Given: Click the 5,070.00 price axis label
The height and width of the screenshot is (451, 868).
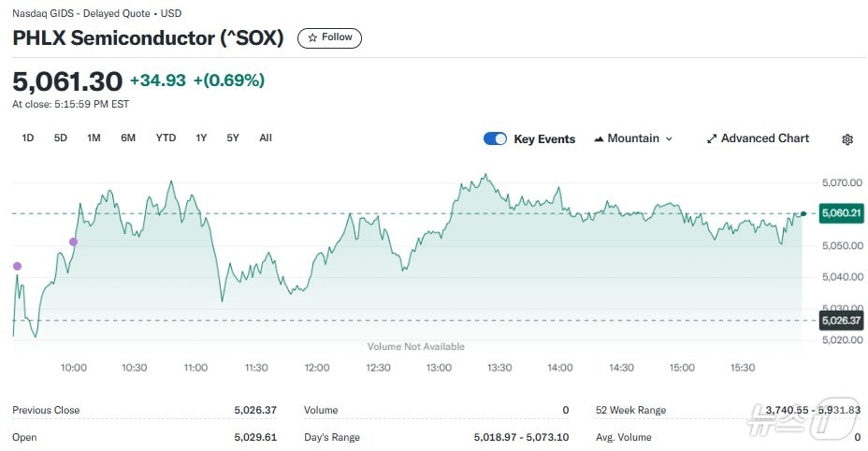Looking at the screenshot, I should (842, 182).
